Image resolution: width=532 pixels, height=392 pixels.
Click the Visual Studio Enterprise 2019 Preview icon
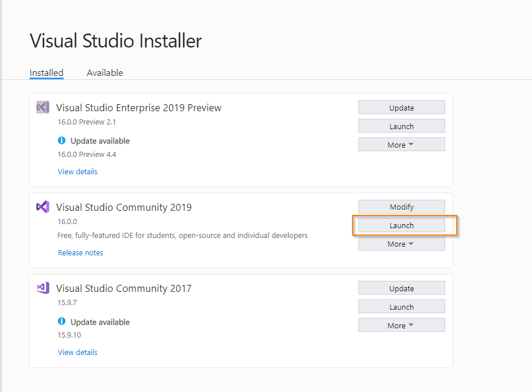coord(43,107)
